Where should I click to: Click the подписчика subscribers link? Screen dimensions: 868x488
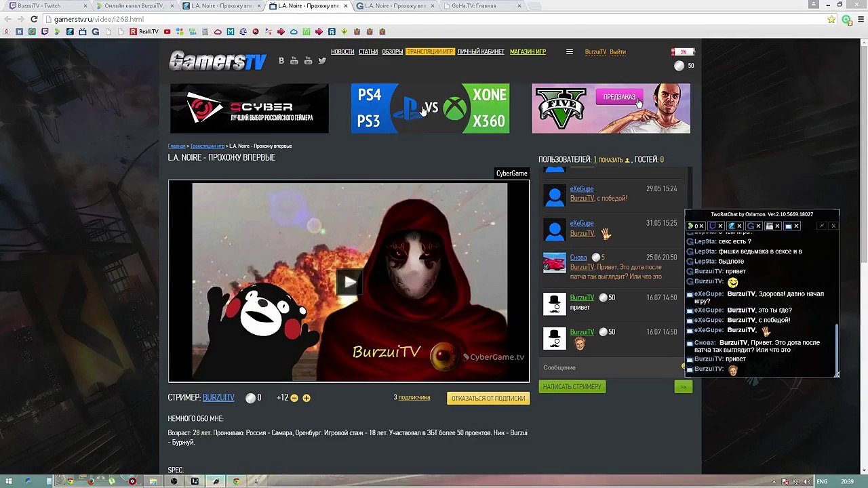414,397
